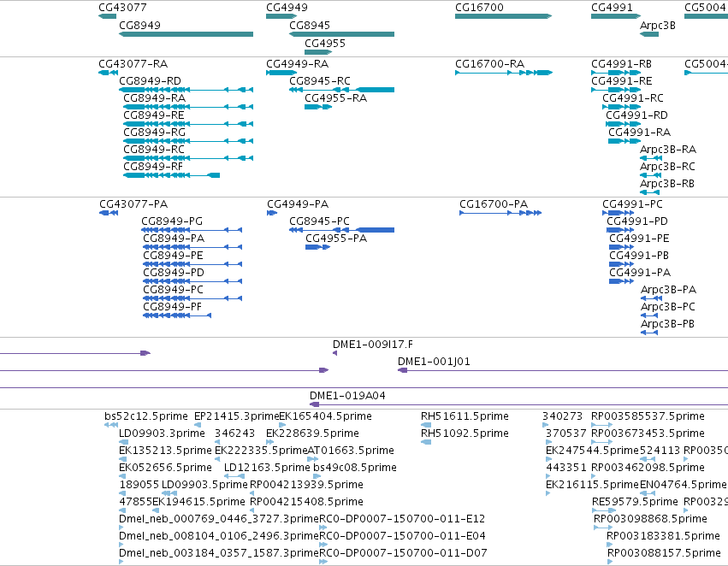Screen dimensions: 728x566
Task: Select clone DME1-009I17.F
Action: tap(373, 345)
